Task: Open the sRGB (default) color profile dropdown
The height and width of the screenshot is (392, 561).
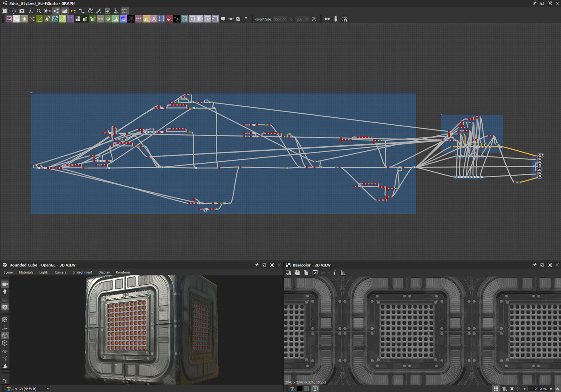Action: pyautogui.click(x=32, y=389)
